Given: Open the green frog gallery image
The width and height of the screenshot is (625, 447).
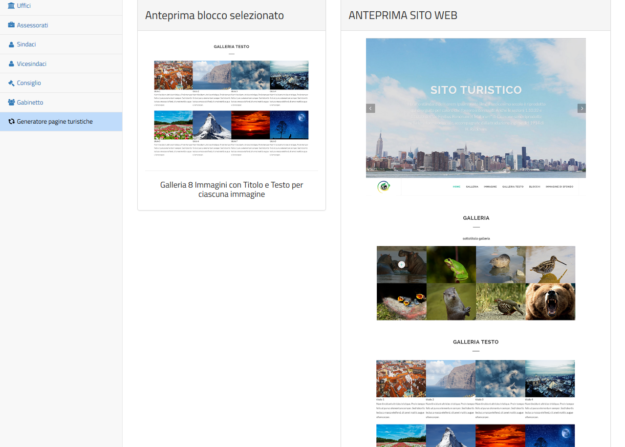Looking at the screenshot, I should coord(450,264).
